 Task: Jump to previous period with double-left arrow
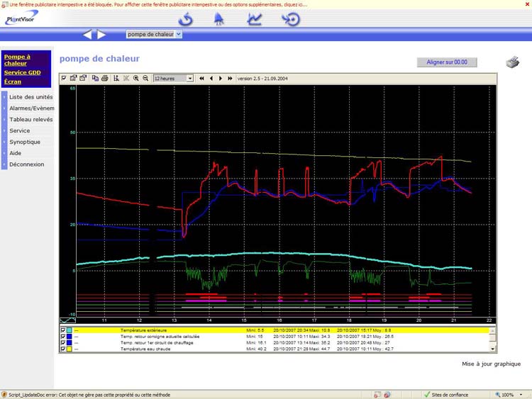[201, 78]
